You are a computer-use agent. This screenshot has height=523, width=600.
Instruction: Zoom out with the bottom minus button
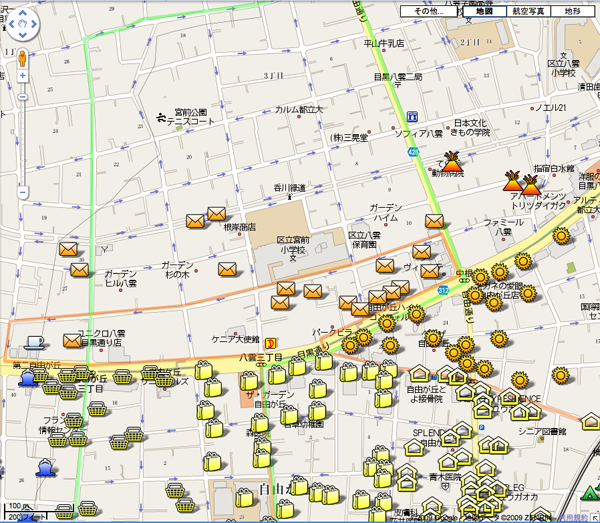pyautogui.click(x=22, y=192)
